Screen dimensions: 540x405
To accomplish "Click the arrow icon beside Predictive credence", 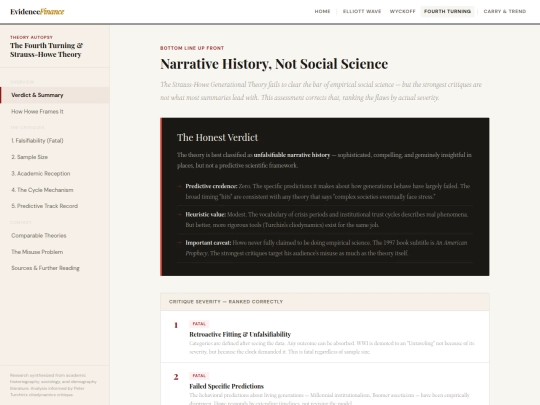I will pyautogui.click(x=179, y=186).
